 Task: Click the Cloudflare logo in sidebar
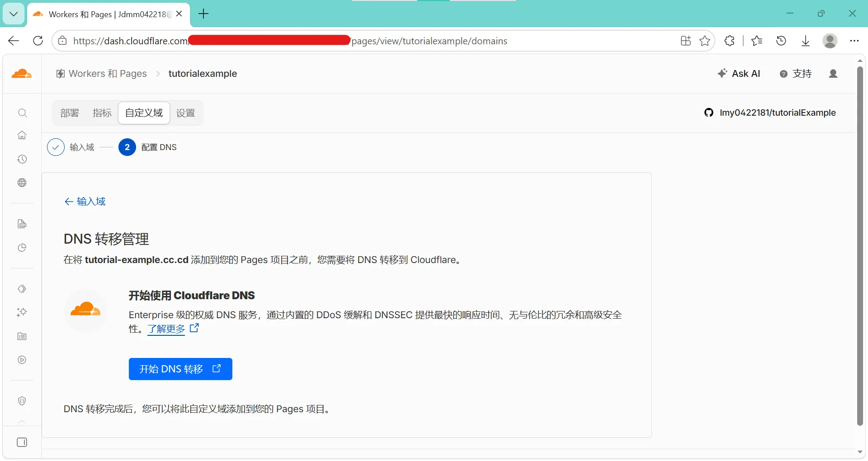click(x=22, y=74)
